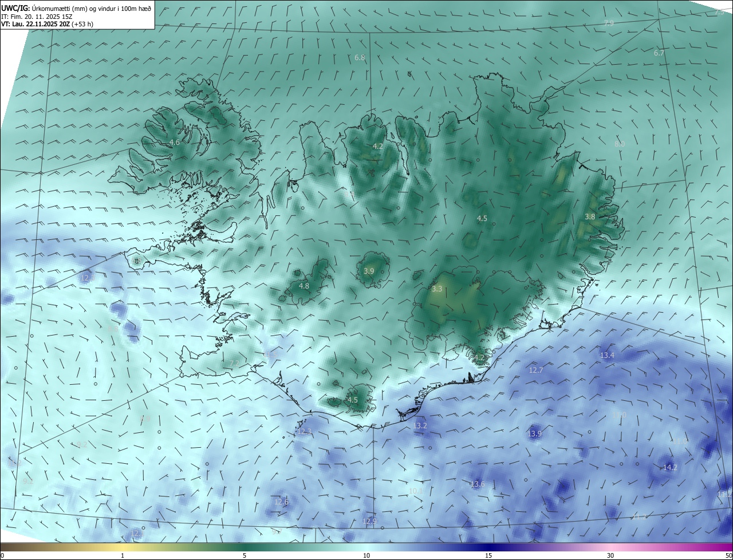Click the '(+53 h)' forecast offset text
This screenshot has height=560, width=733.
click(82, 24)
